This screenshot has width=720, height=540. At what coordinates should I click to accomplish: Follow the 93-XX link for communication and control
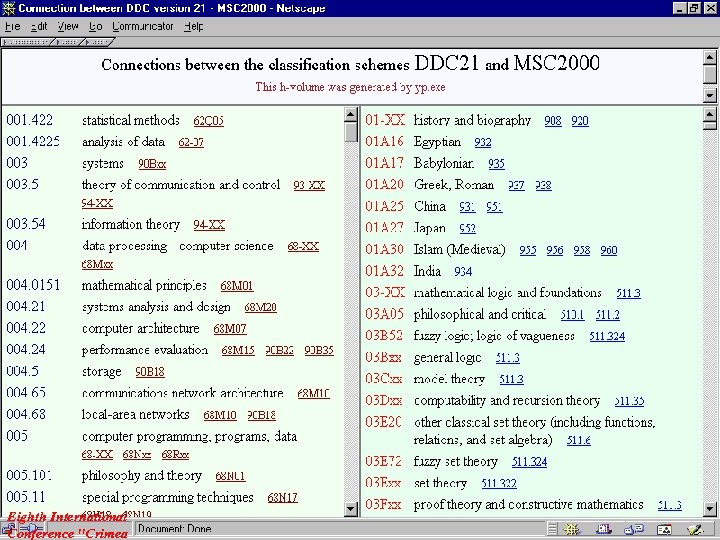309,185
